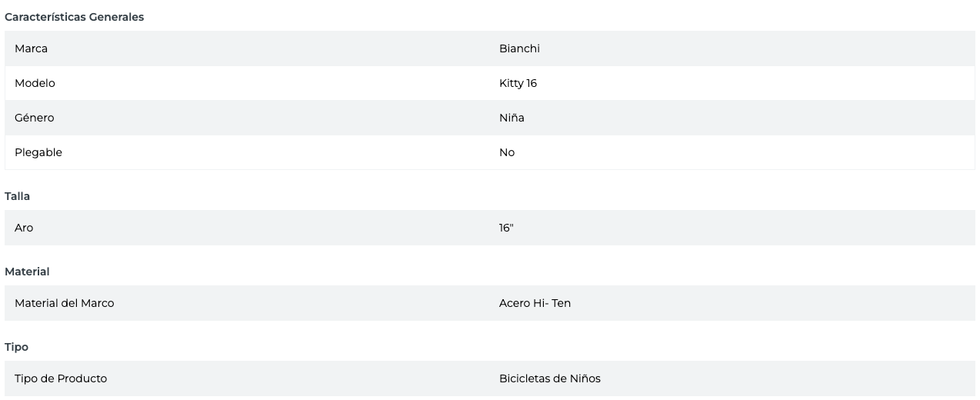Viewport: 980px width, 400px height.
Task: Select the Aro label
Action: (24, 228)
